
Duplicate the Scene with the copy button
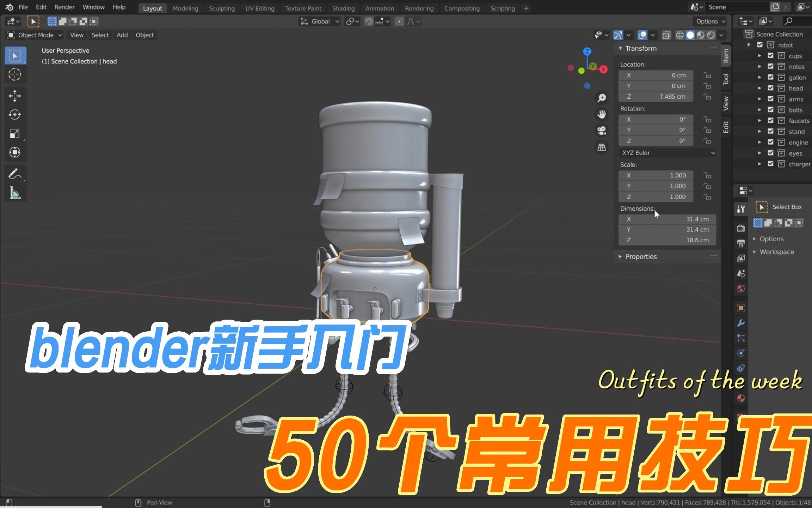coord(775,7)
